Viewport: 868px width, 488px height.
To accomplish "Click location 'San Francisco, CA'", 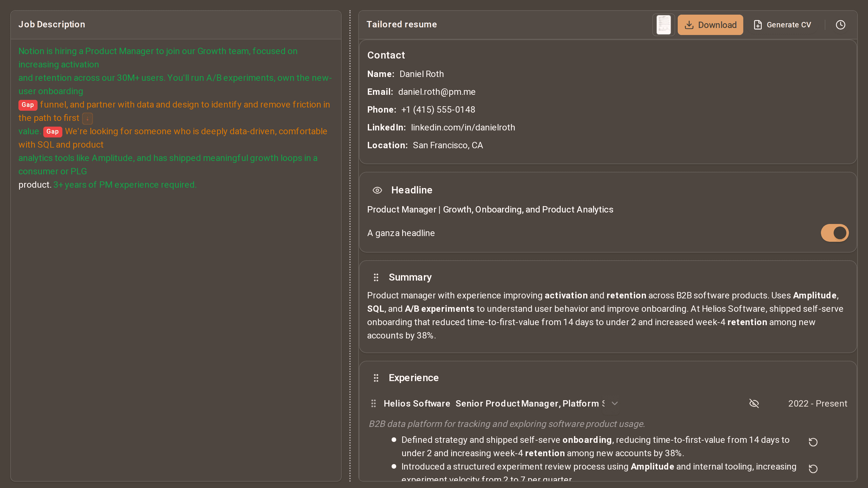I will pyautogui.click(x=448, y=145).
